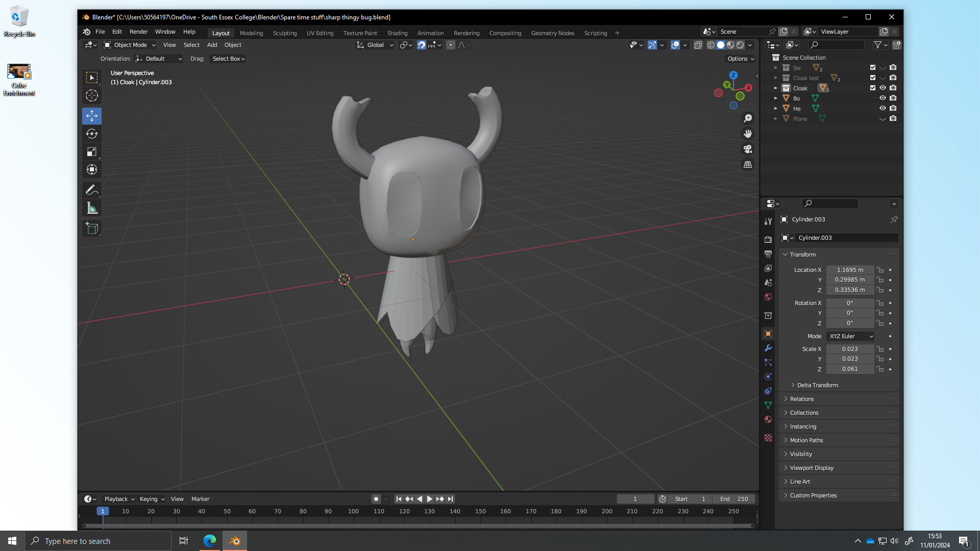Screen dimensions: 980x551
Task: Select the Annotate tool
Action: coord(92,190)
